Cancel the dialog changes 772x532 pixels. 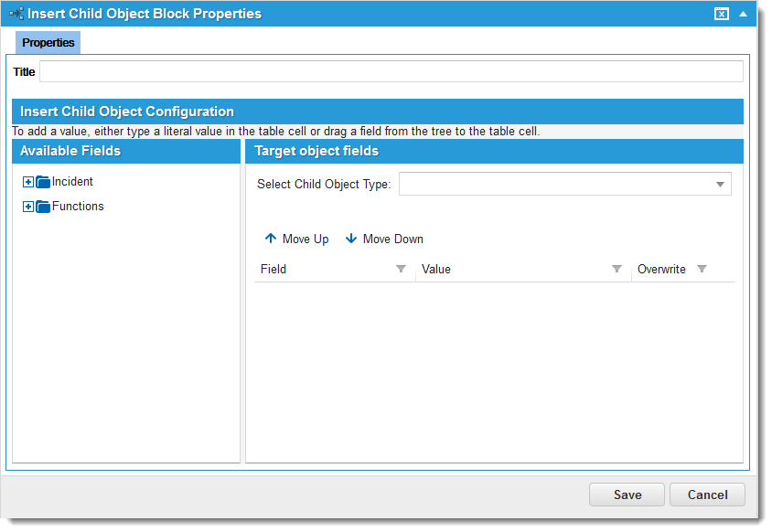point(707,495)
